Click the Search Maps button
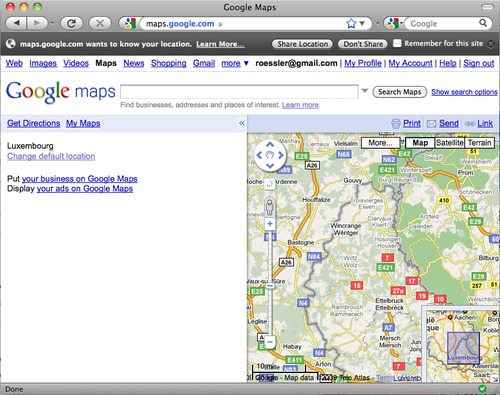Viewport: 500px width, 395px height. (400, 92)
